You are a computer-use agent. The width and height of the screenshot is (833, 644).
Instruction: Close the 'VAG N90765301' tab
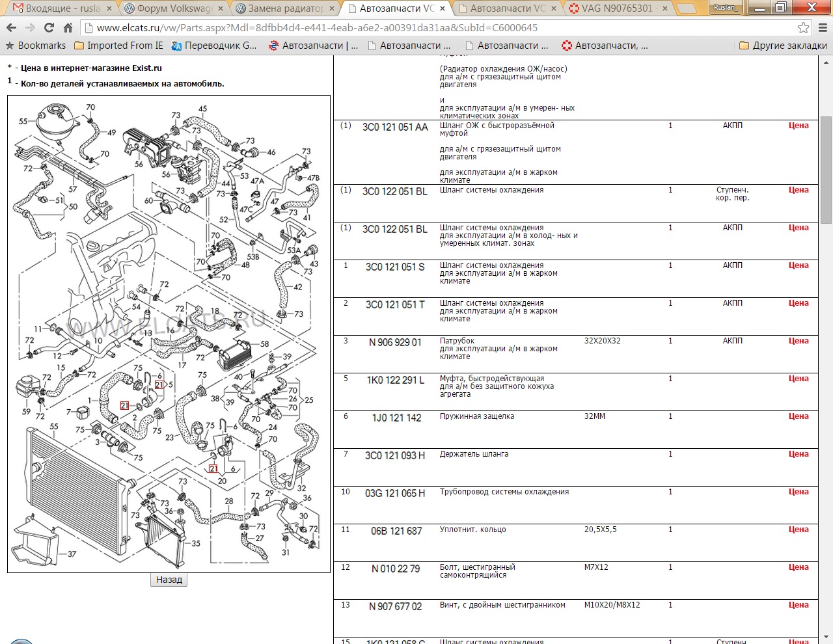[x=664, y=8]
